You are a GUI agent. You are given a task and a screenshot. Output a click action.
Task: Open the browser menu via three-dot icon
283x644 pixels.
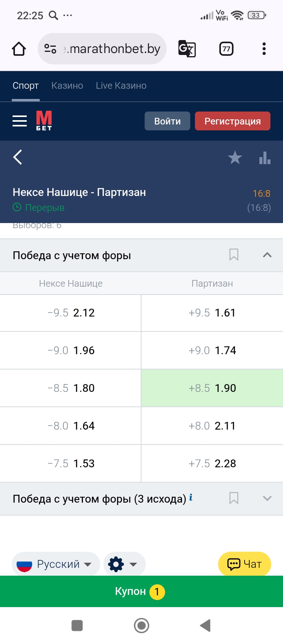[x=264, y=48]
